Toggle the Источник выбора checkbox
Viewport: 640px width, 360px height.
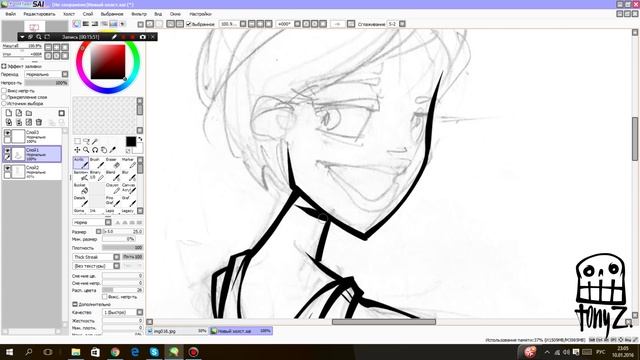pyautogui.click(x=4, y=104)
